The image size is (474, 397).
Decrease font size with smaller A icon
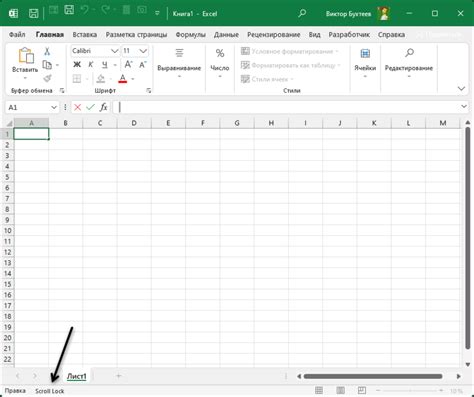click(143, 65)
